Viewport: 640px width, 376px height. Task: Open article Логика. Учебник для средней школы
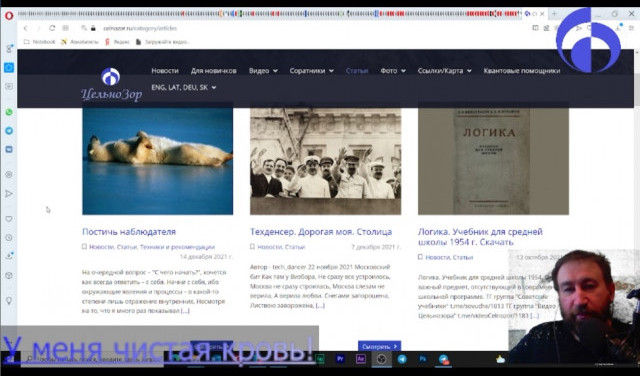point(480,237)
